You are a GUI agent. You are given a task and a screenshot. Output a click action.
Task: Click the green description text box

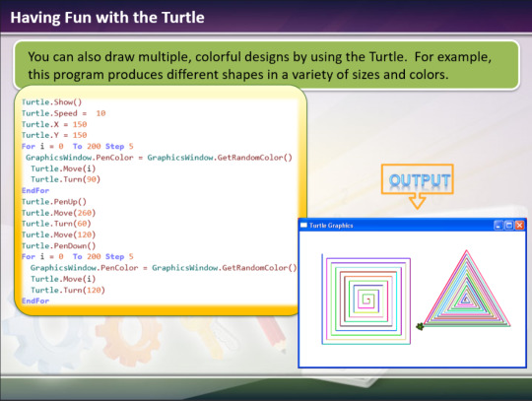tap(266, 65)
